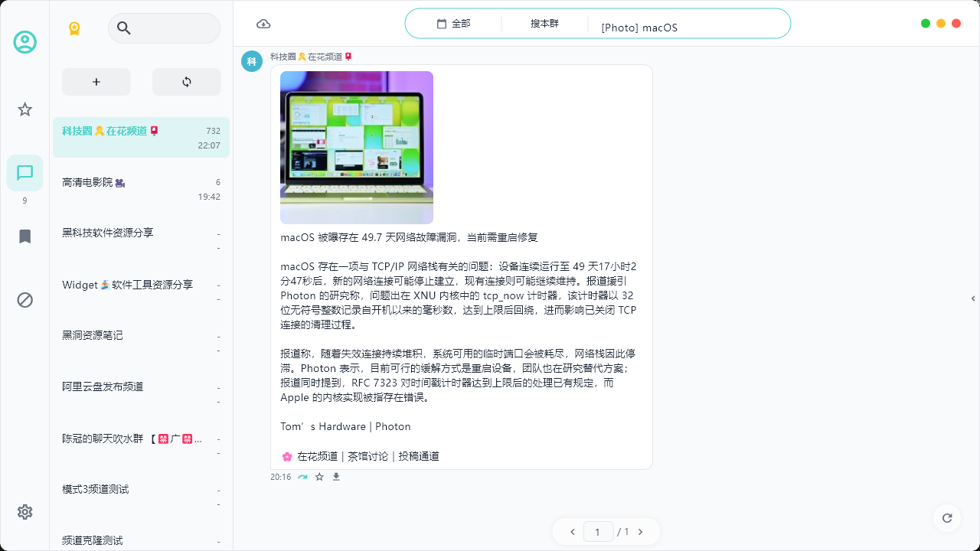Open the blocked list sidebar icon
Screen dimensions: 980x551
tap(24, 300)
